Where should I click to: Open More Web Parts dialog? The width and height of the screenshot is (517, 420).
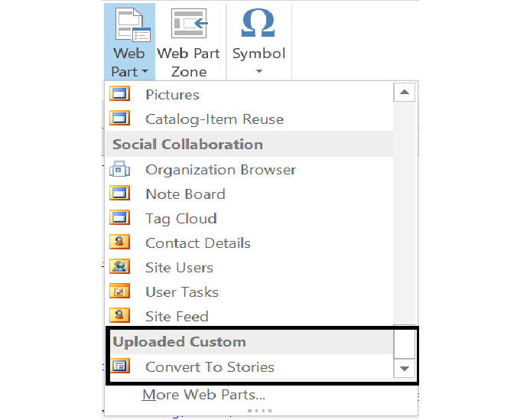[203, 395]
